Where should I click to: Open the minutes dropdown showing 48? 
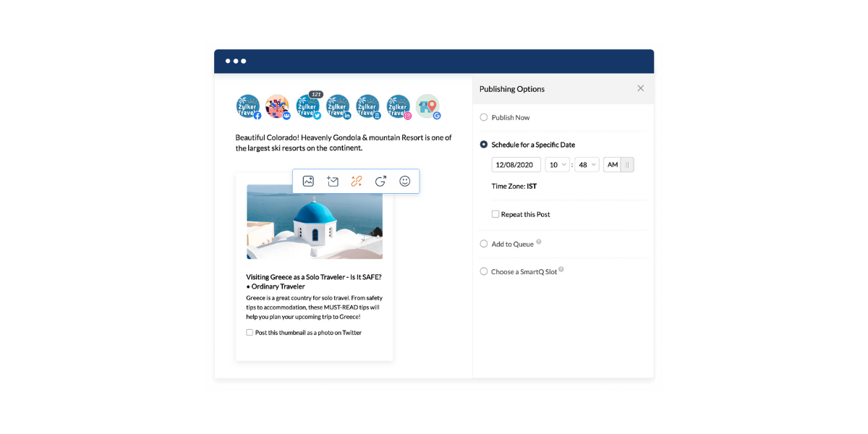point(587,164)
